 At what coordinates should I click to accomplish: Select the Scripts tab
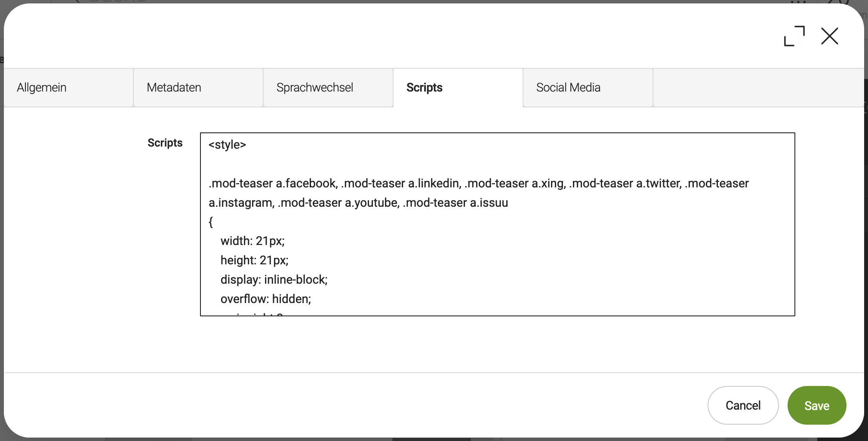(x=424, y=88)
